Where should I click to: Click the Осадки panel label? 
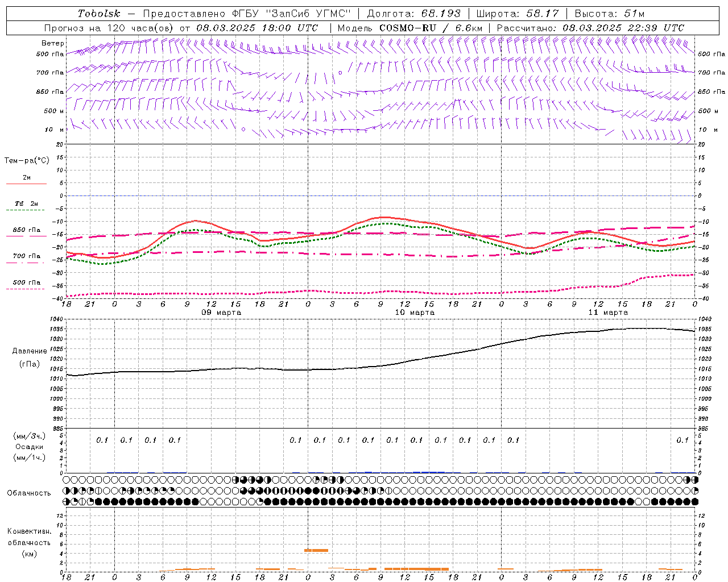click(x=29, y=447)
